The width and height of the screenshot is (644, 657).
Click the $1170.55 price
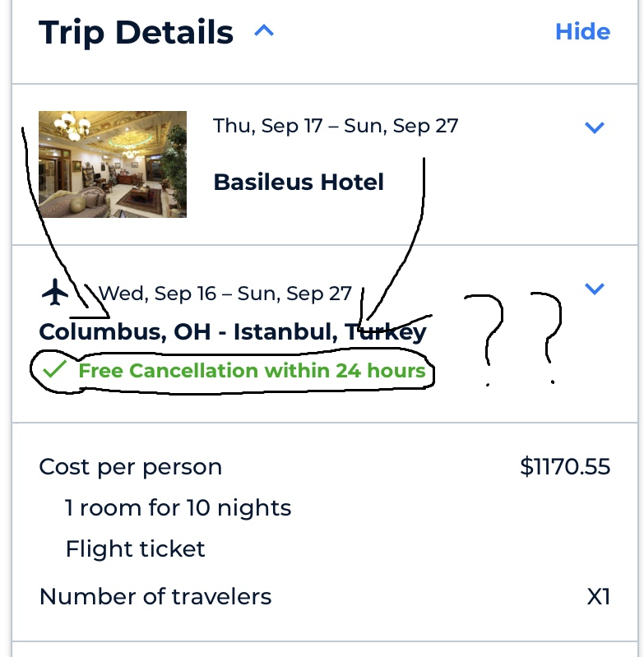point(565,467)
